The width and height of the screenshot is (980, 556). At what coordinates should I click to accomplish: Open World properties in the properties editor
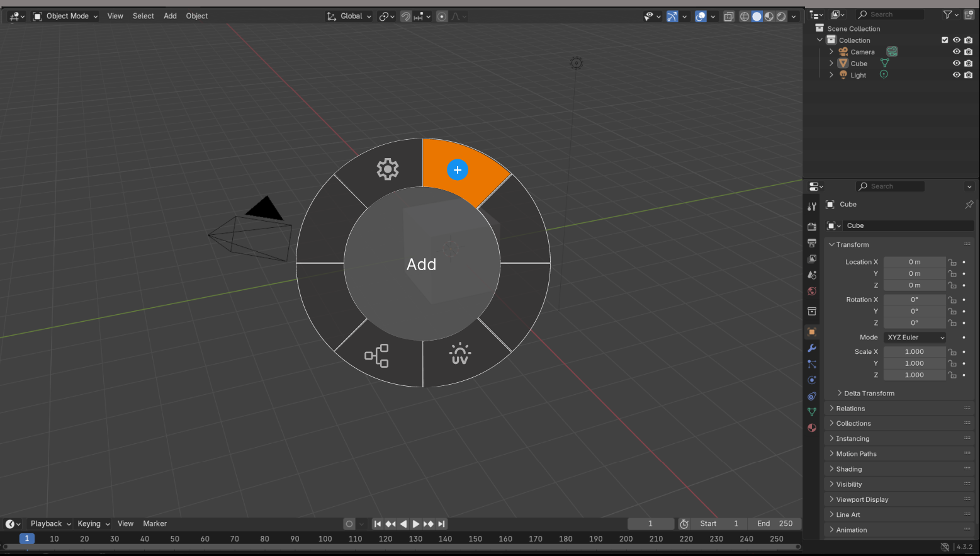tap(811, 291)
